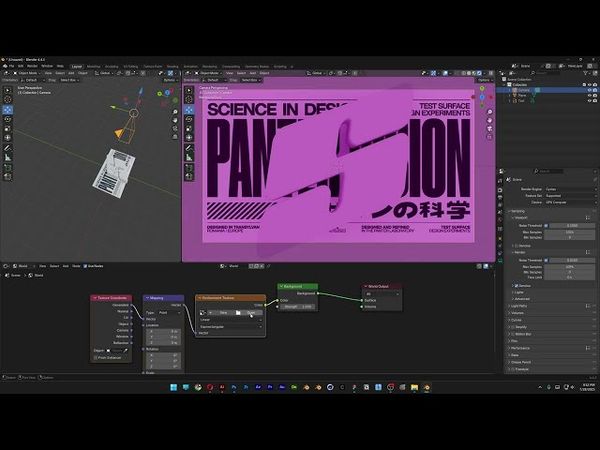Open the Render menu

32,66
